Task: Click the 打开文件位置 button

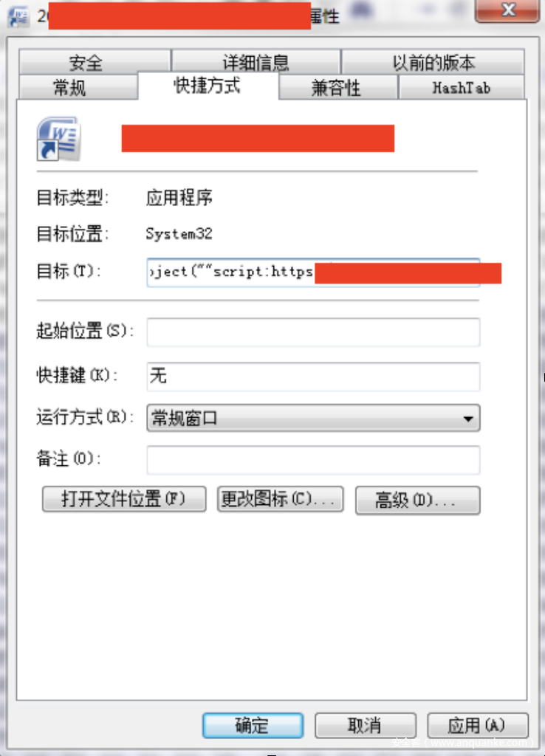Action: (124, 498)
